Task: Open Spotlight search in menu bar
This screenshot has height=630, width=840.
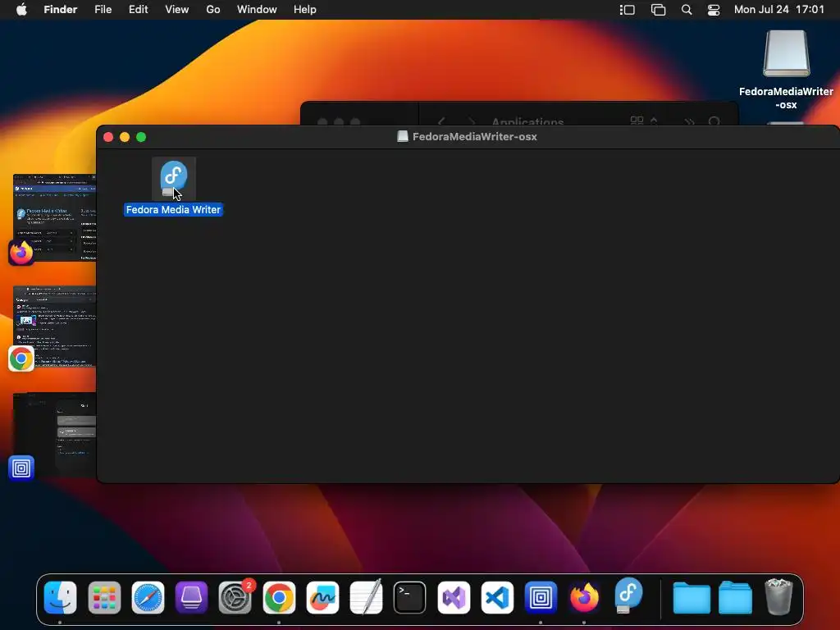Action: click(687, 10)
